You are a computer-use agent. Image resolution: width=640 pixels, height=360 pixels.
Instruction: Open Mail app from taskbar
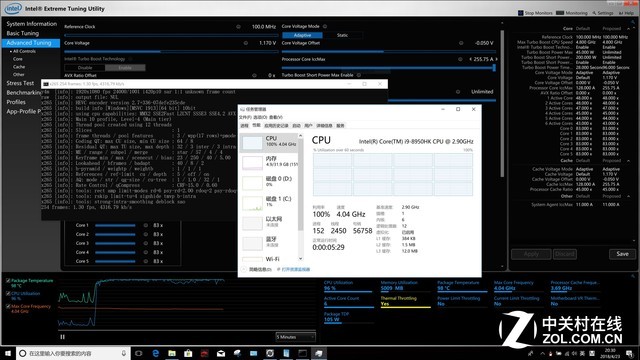[221, 353]
